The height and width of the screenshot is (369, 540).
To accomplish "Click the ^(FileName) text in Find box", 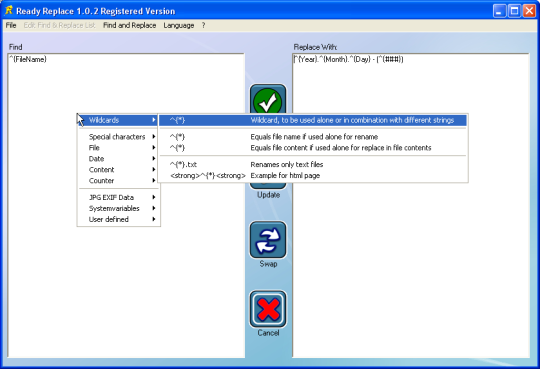I will 28,59.
